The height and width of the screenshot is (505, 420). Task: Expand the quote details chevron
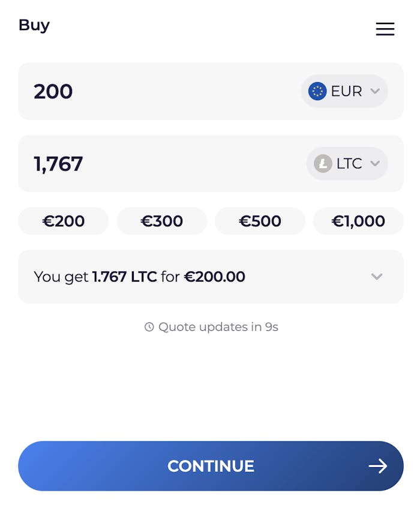[377, 277]
